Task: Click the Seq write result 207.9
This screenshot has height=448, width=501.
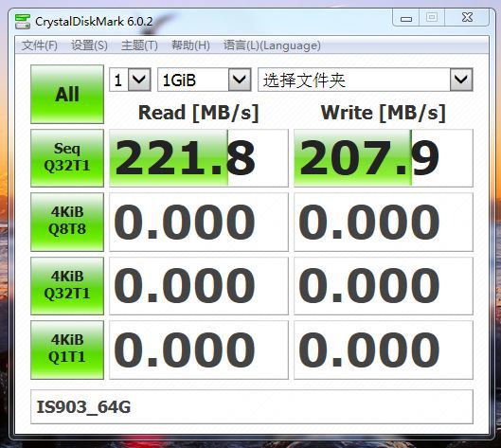Action: 384,158
